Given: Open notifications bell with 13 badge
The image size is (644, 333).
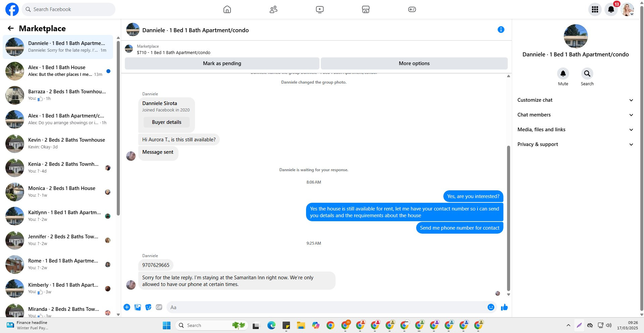Looking at the screenshot, I should coord(611,9).
